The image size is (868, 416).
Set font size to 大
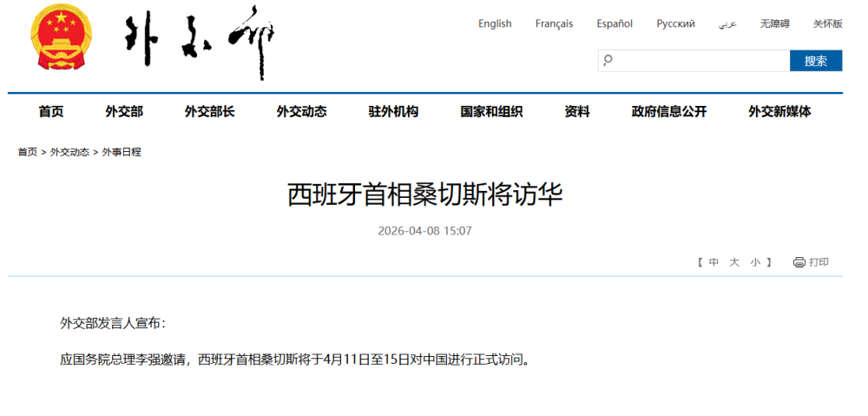pyautogui.click(x=734, y=262)
